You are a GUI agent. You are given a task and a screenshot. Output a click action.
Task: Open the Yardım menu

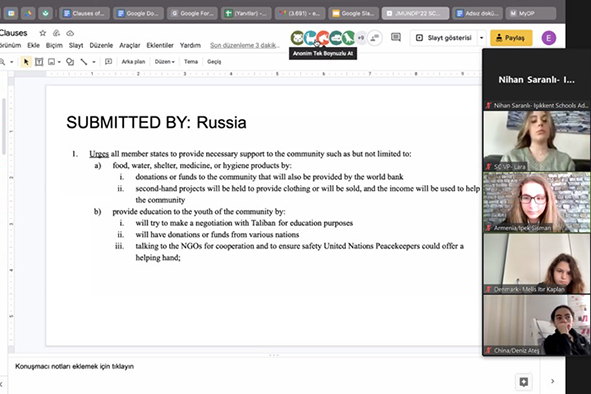tap(190, 46)
